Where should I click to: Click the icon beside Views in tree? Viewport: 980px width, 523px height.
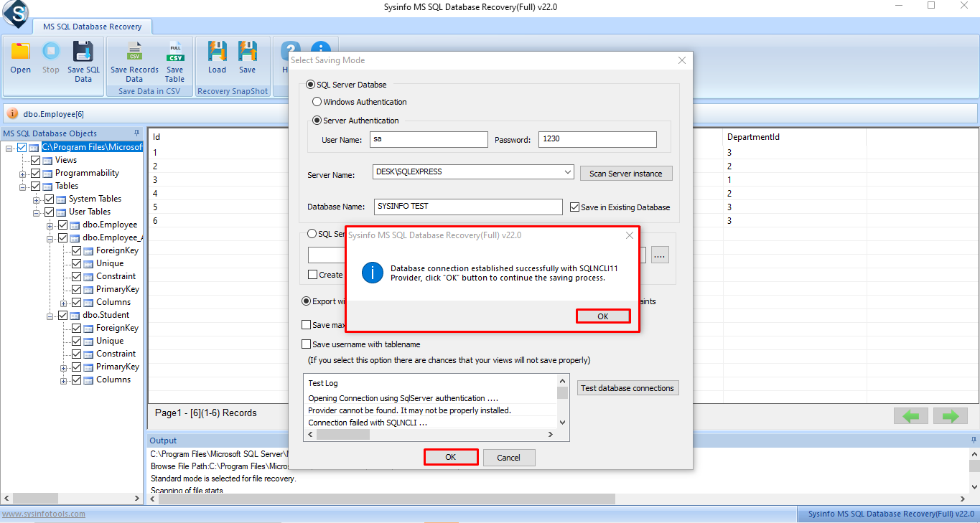point(47,160)
